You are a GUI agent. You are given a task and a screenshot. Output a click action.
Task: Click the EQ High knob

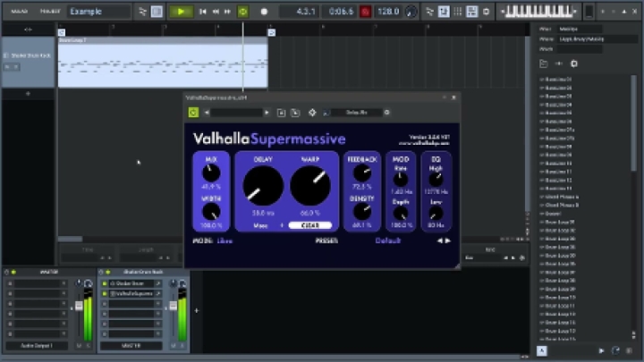436,180
